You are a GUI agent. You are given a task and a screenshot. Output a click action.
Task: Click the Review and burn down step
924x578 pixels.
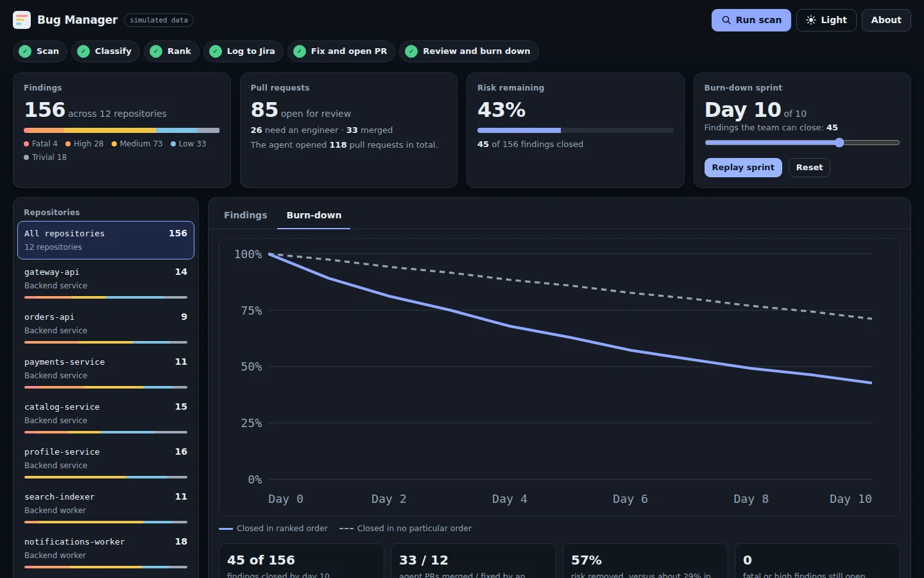[469, 51]
